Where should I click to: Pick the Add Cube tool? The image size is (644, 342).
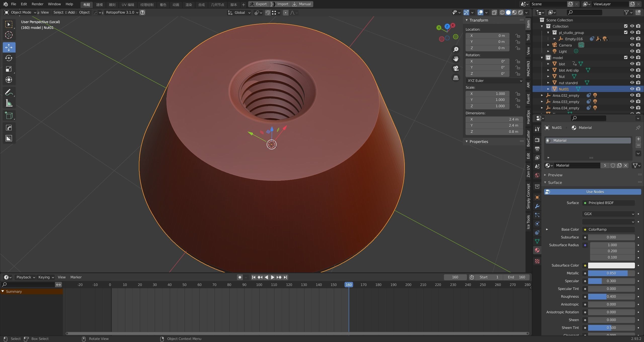click(9, 116)
